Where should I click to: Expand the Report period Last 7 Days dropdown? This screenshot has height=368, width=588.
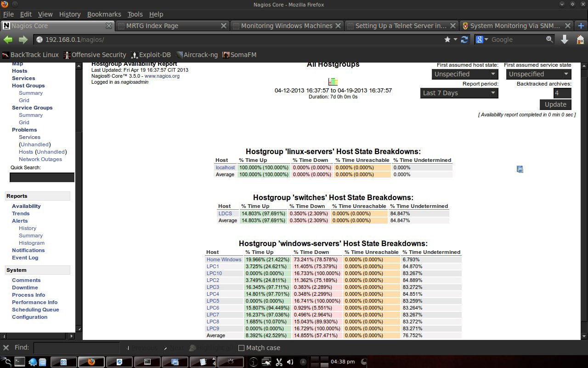(x=459, y=93)
